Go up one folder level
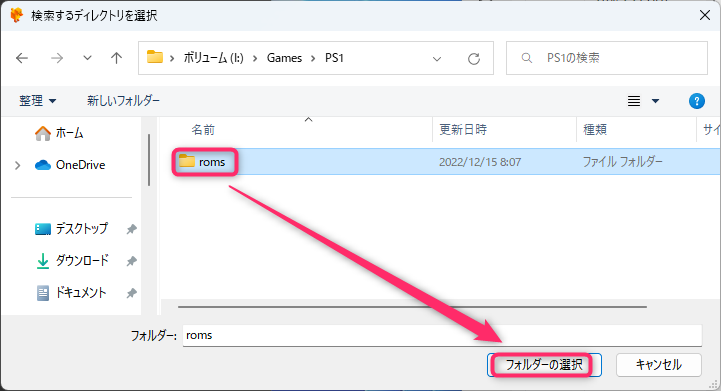 (x=116, y=58)
